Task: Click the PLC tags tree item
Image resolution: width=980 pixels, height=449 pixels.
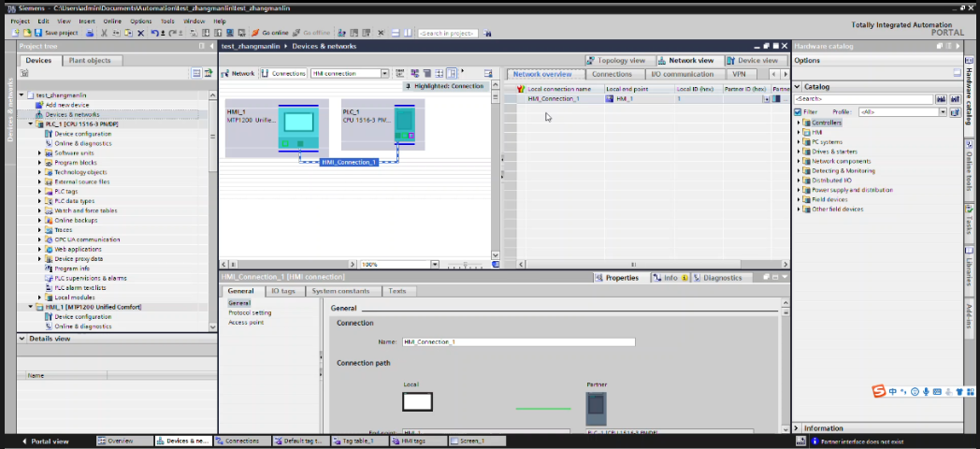Action: (65, 192)
